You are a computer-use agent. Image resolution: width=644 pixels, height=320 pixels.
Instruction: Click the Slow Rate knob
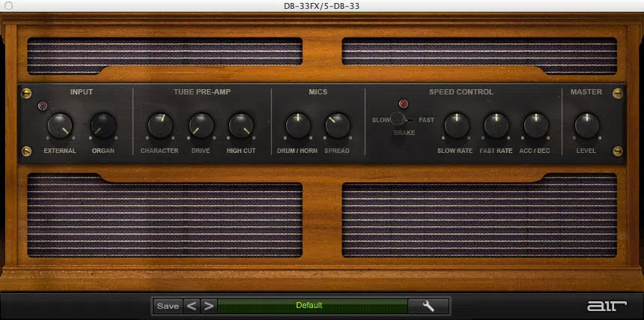[455, 125]
